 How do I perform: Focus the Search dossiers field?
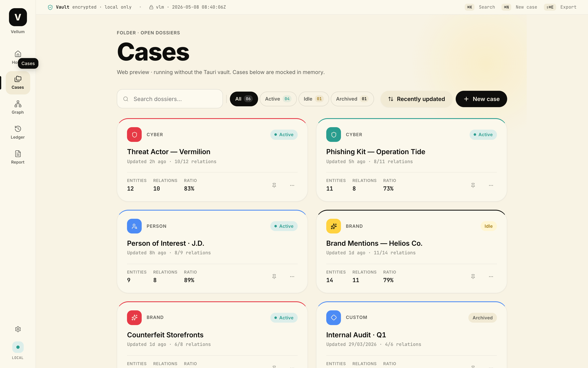(170, 99)
